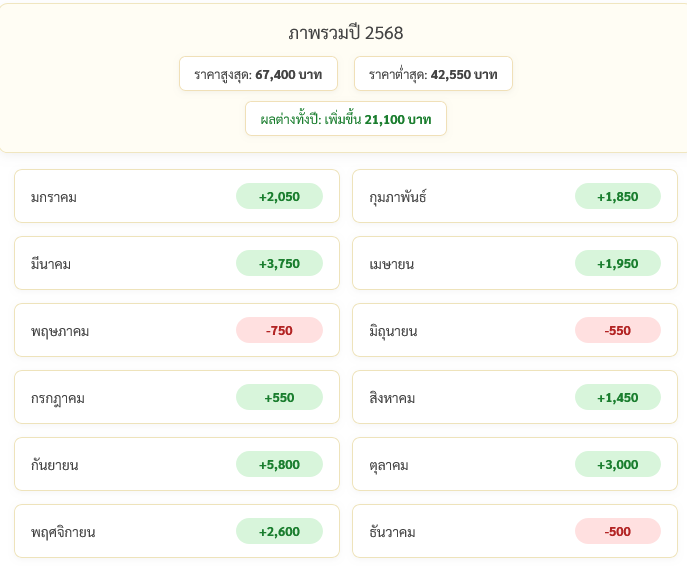This screenshot has height=567, width=687.
Task: Click the +3,750 green badge
Action: 279,264
